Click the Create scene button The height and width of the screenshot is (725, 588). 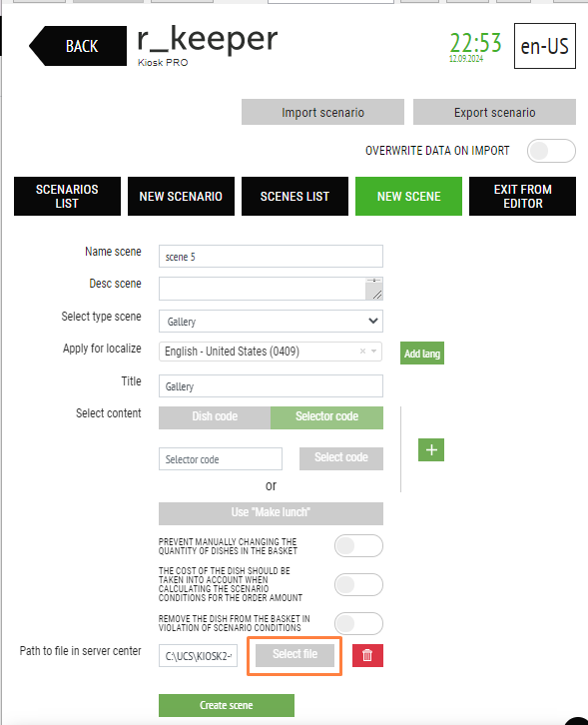click(226, 705)
